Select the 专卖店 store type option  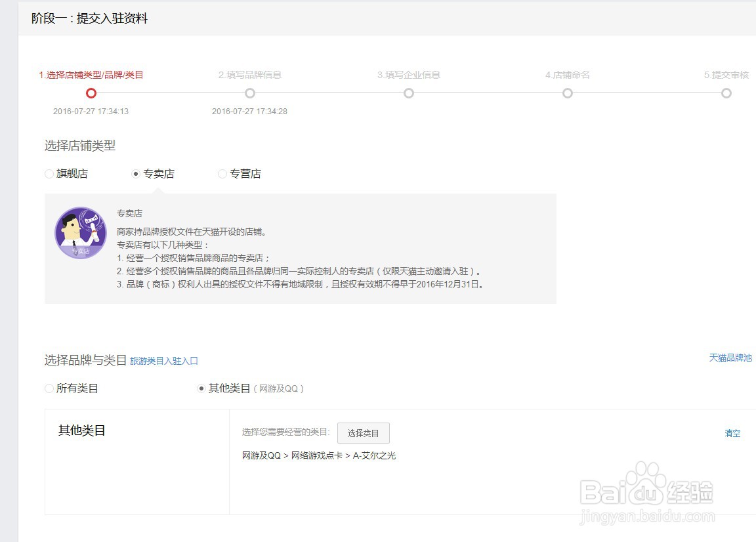(x=135, y=174)
